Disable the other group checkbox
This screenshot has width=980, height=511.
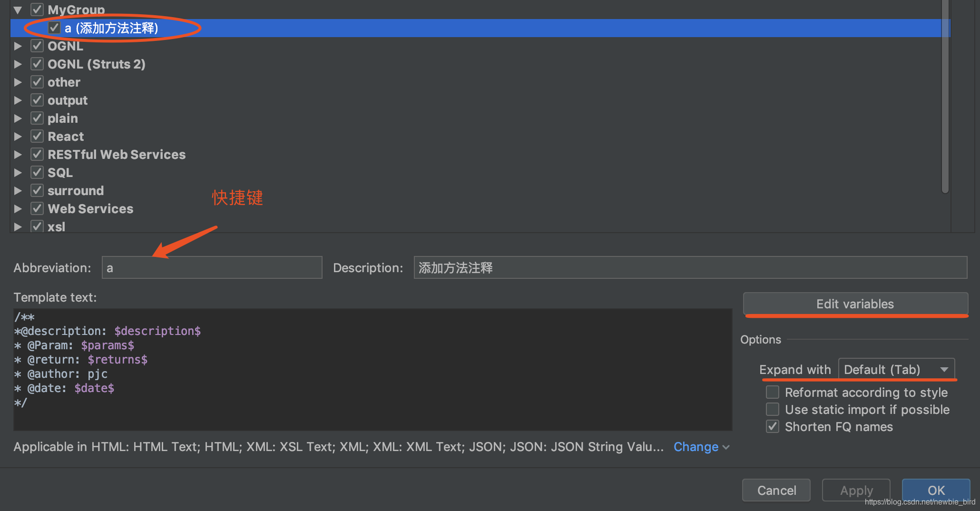37,82
